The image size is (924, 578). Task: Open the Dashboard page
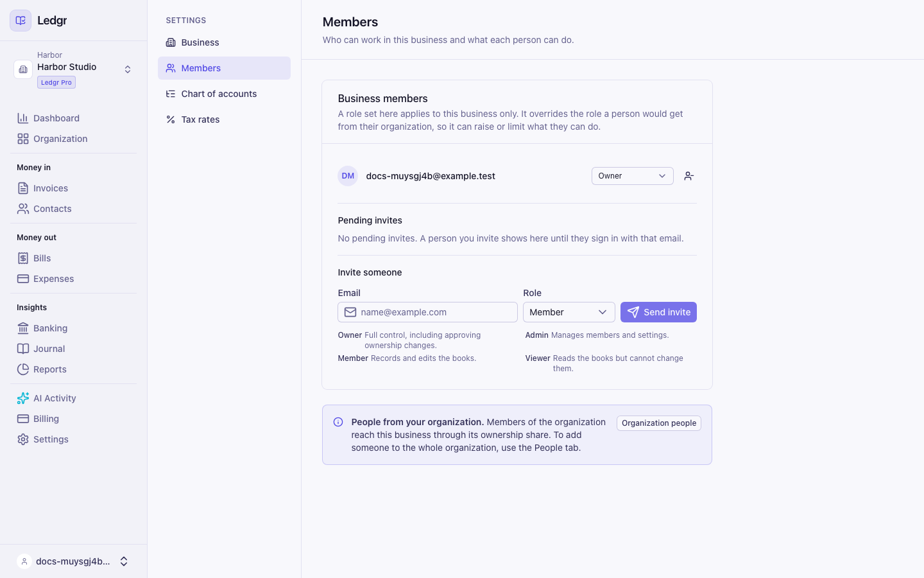click(x=73, y=118)
